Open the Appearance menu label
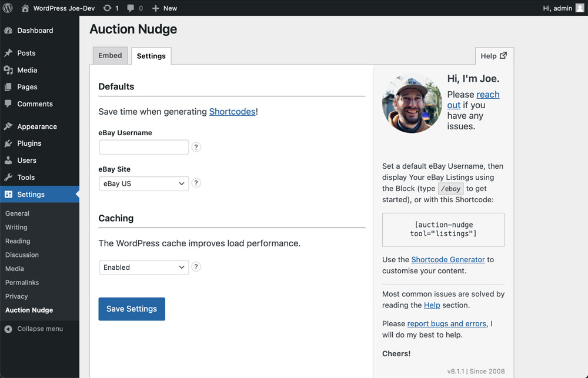The image size is (588, 378). 37,127
